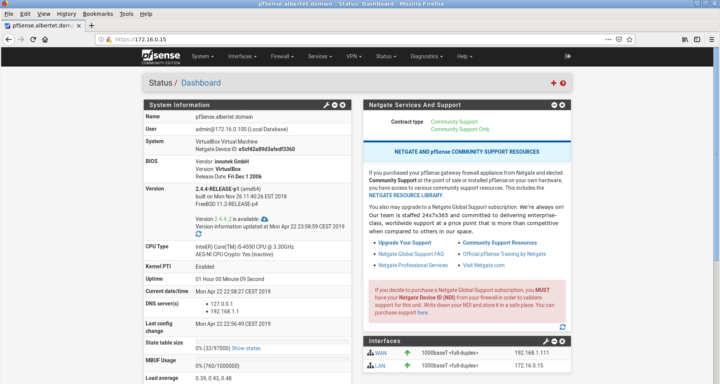
Task: Expand the Firewall dropdown menu
Action: point(282,56)
